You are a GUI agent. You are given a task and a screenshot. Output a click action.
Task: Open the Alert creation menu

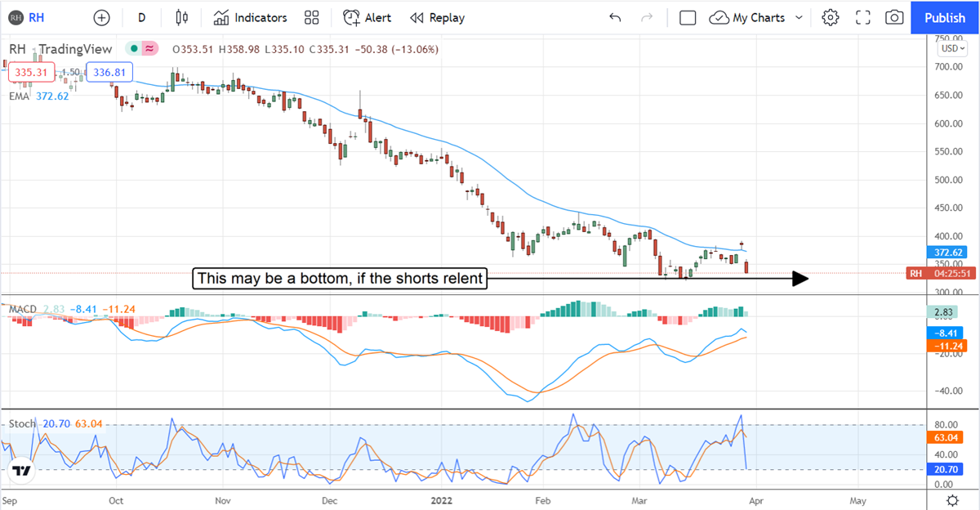point(367,17)
